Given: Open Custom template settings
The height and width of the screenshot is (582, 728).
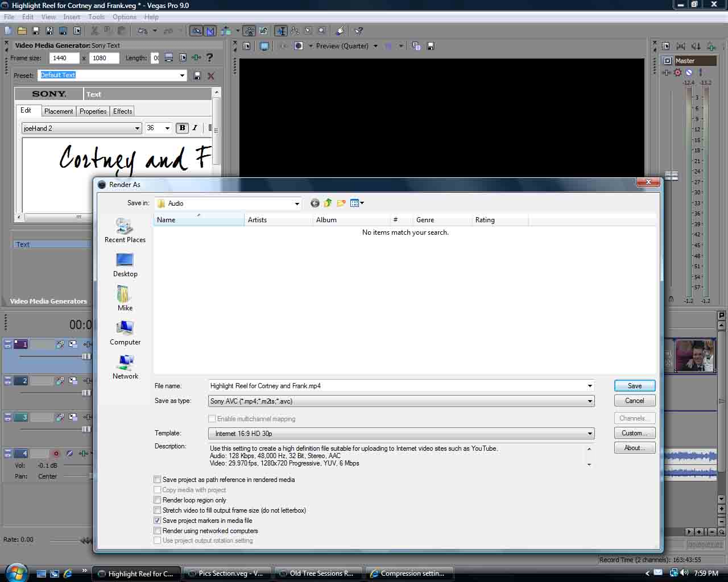Looking at the screenshot, I should 635,433.
